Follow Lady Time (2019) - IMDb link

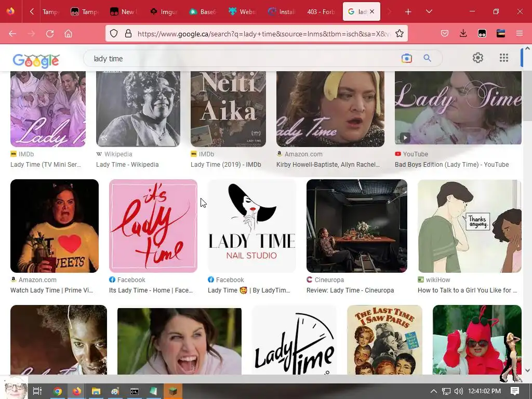[x=225, y=165]
